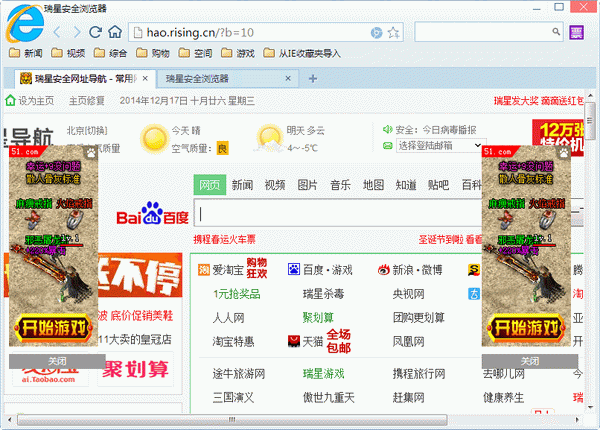Click the 天猫 logo icon
This screenshot has height=430, width=600.
point(294,341)
